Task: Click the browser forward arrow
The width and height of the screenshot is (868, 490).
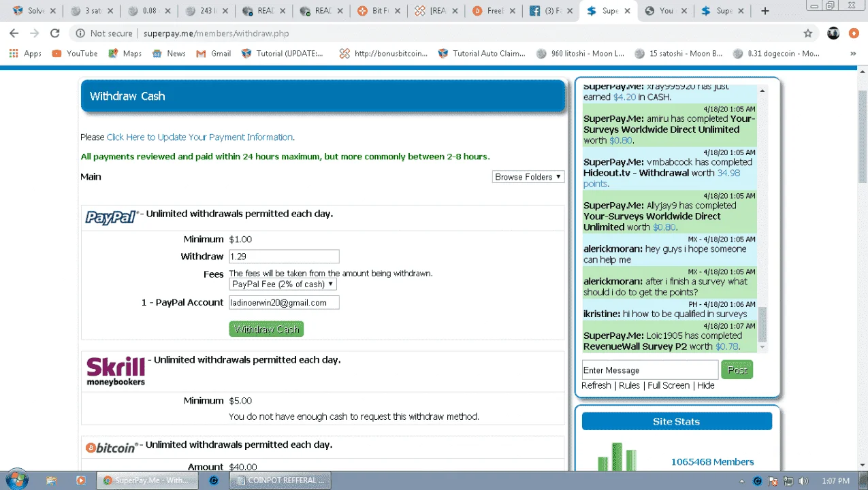Action: click(34, 33)
